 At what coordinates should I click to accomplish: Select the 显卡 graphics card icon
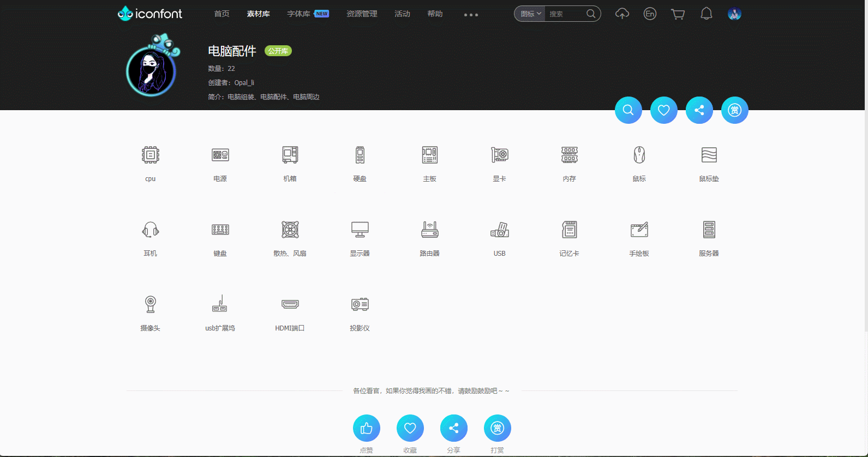click(x=500, y=155)
